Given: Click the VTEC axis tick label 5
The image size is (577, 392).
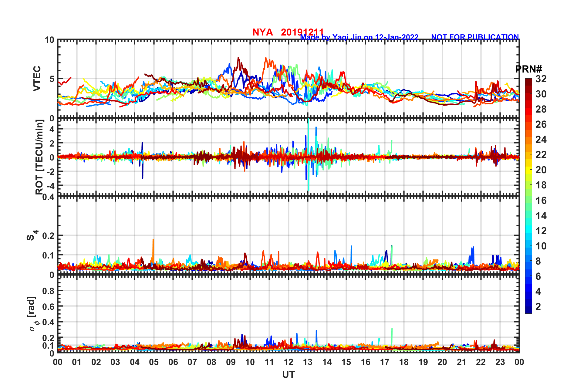Looking at the screenshot, I should pyautogui.click(x=52, y=79).
